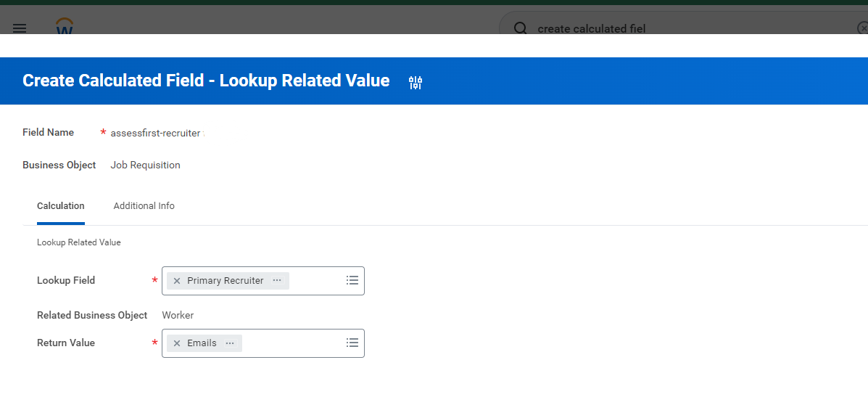This screenshot has height=397, width=868.
Task: Open the hamburger navigation menu
Action: click(20, 28)
